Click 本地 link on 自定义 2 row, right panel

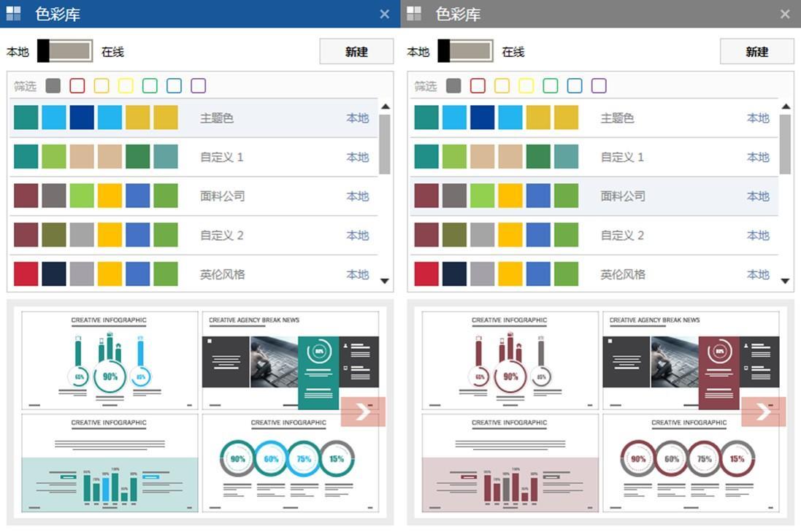[x=758, y=236]
